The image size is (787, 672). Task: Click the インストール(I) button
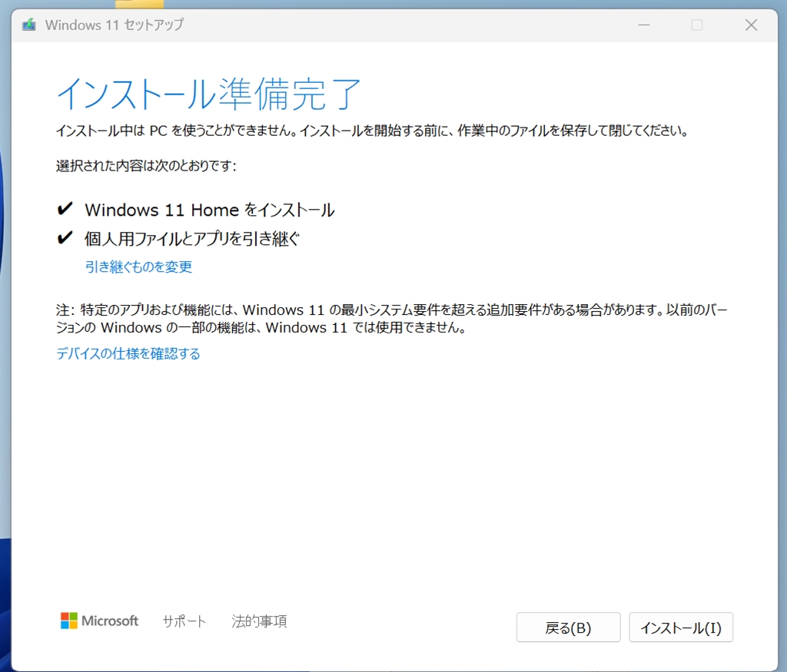click(681, 627)
